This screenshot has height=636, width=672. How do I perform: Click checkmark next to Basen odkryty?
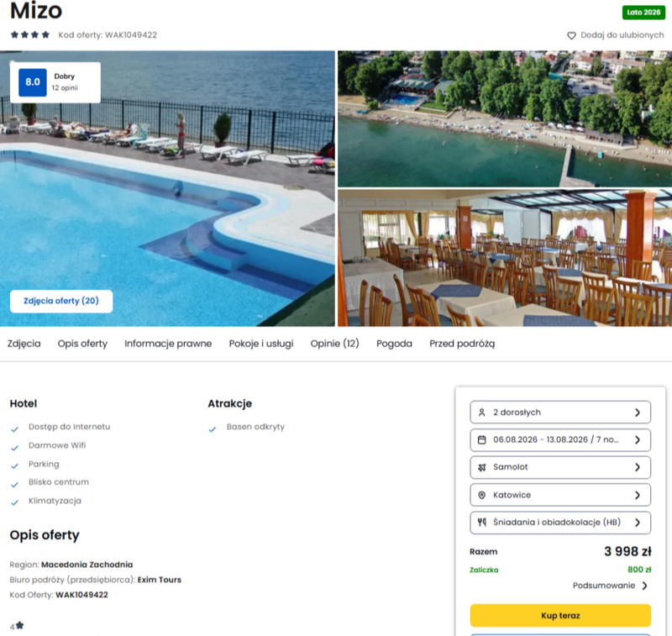point(213,429)
